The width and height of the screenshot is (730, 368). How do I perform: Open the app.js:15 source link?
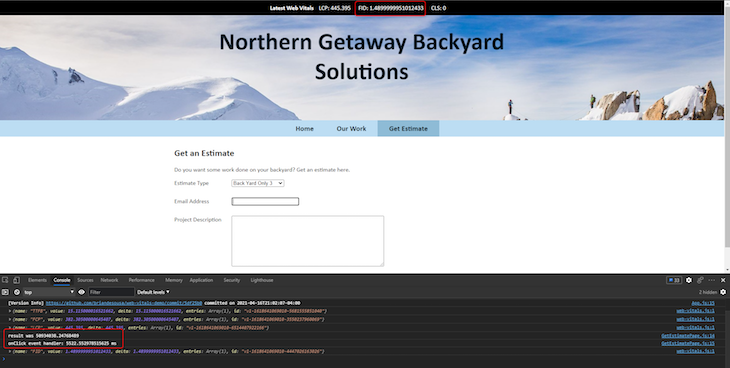tap(703, 303)
